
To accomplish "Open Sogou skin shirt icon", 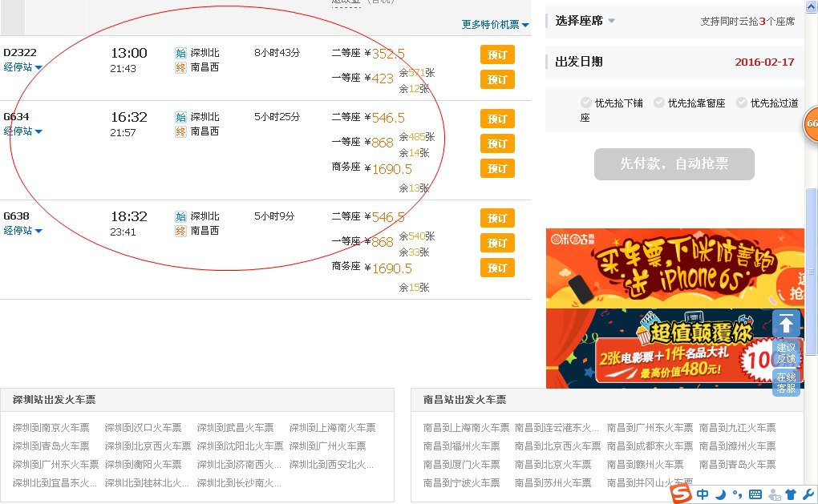I will click(x=789, y=494).
